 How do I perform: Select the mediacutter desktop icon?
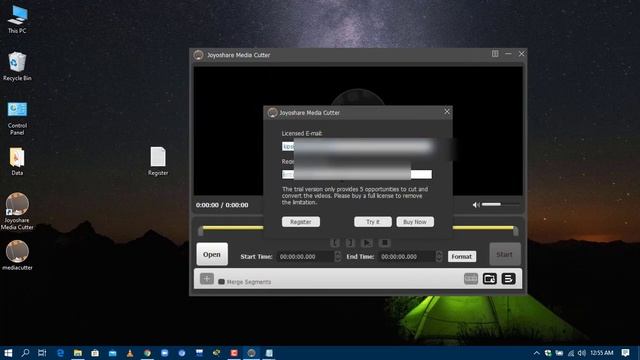[17, 255]
